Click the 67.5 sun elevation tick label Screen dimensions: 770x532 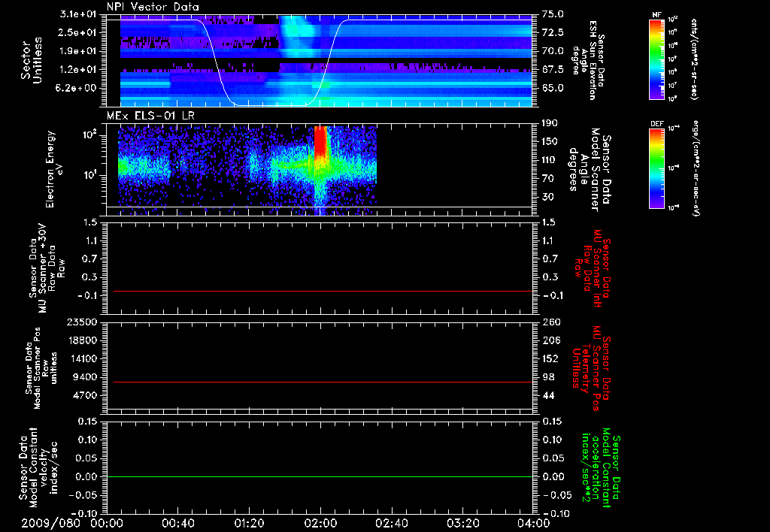coord(553,70)
